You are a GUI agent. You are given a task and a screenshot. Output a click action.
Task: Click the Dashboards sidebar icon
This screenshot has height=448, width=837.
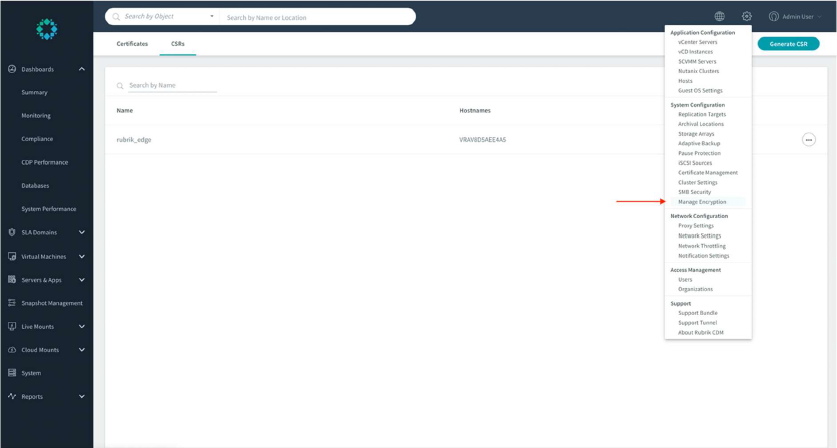(12, 69)
